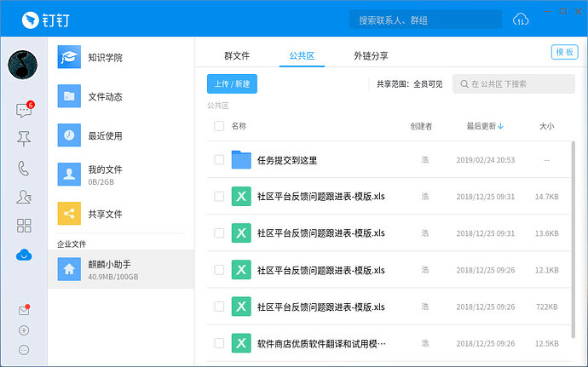Open the mail envelope icon
Image resolution: width=588 pixels, height=367 pixels.
24,311
